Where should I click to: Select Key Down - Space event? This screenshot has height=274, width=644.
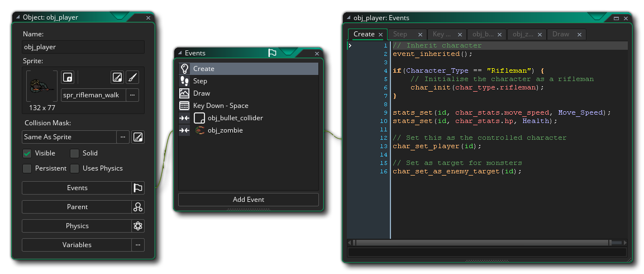[x=221, y=106]
